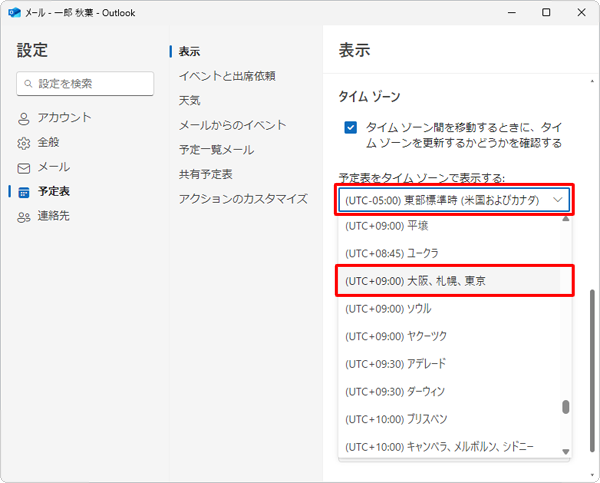600x483 pixels.
Task: Uncheck the time zone update confirmation checkbox
Action: [351, 127]
